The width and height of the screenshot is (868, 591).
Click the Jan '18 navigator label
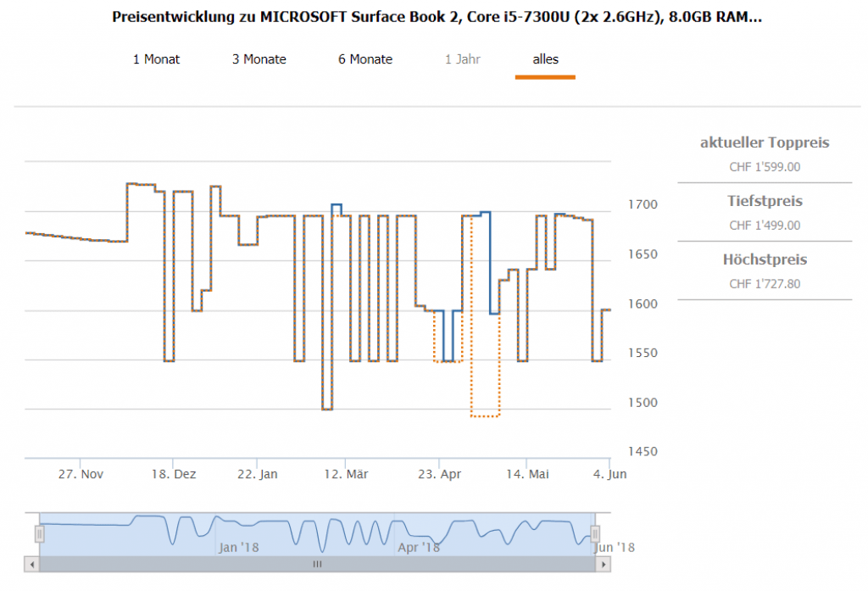point(238,548)
